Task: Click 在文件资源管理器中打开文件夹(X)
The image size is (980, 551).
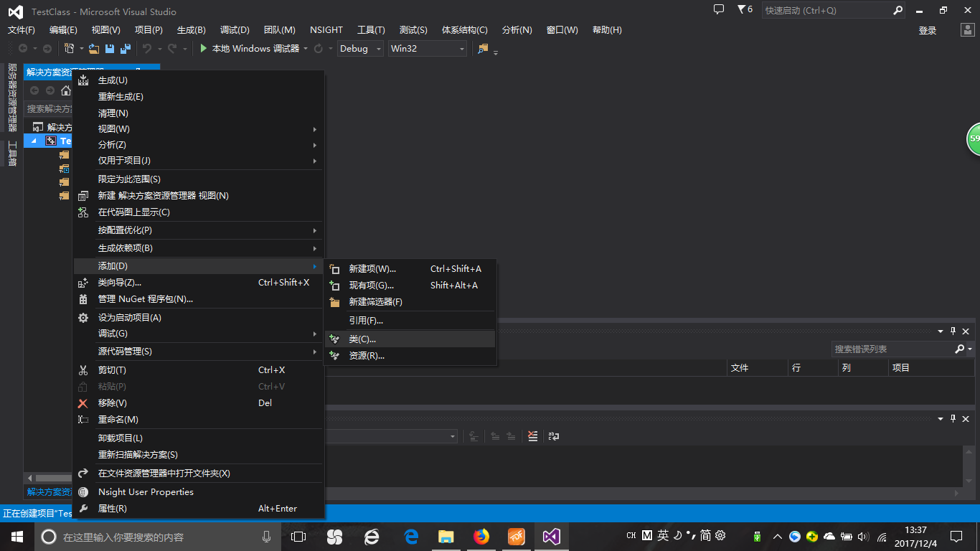Action: pyautogui.click(x=199, y=473)
